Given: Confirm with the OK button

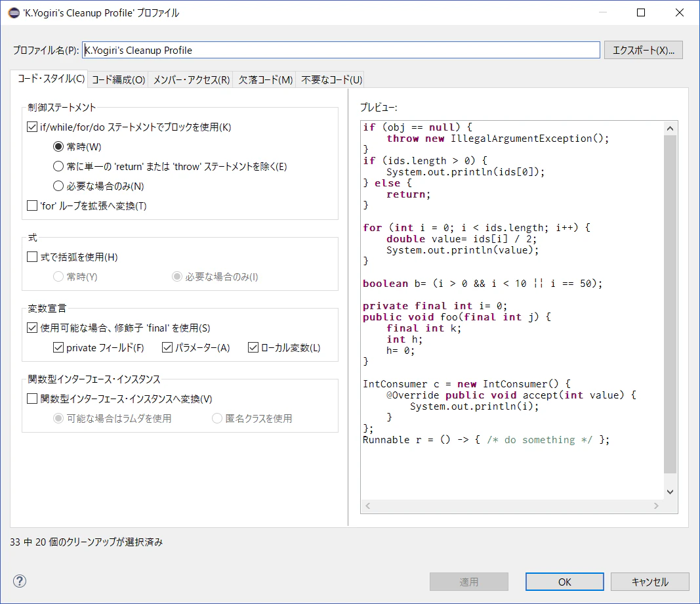Looking at the screenshot, I should pyautogui.click(x=564, y=582).
